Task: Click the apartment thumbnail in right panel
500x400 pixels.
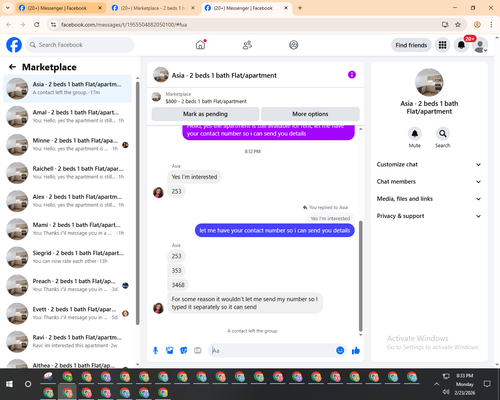Action: point(429,82)
